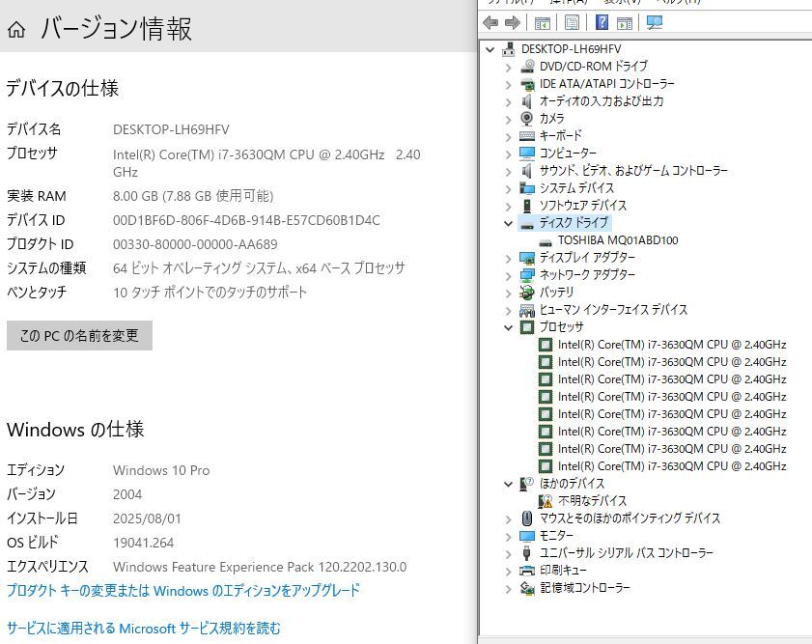812x644 pixels.
Task: Click the この PC の名前を変更 button
Action: click(x=79, y=335)
